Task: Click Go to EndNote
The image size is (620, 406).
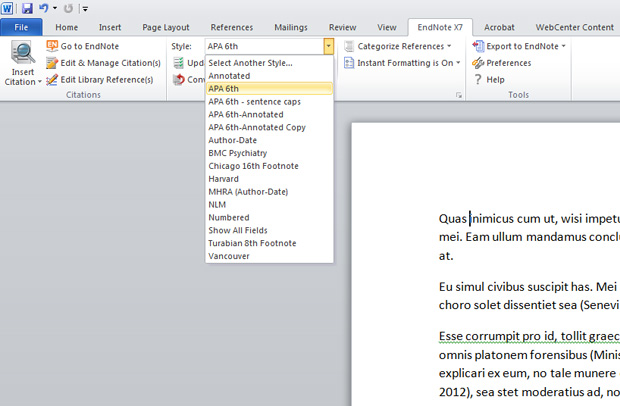Action: (83, 46)
